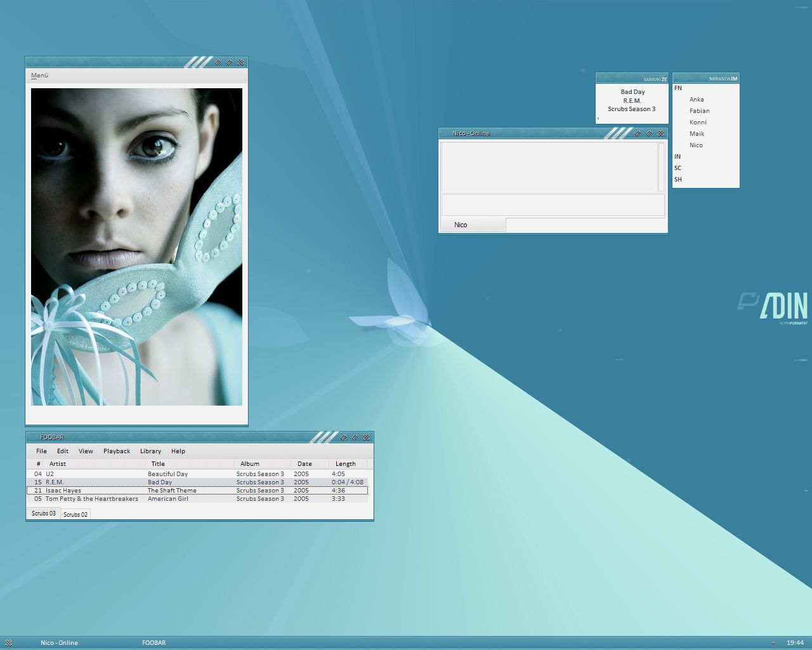812x650 pixels.
Task: Minimize the FOOBAR window
Action: coord(343,437)
